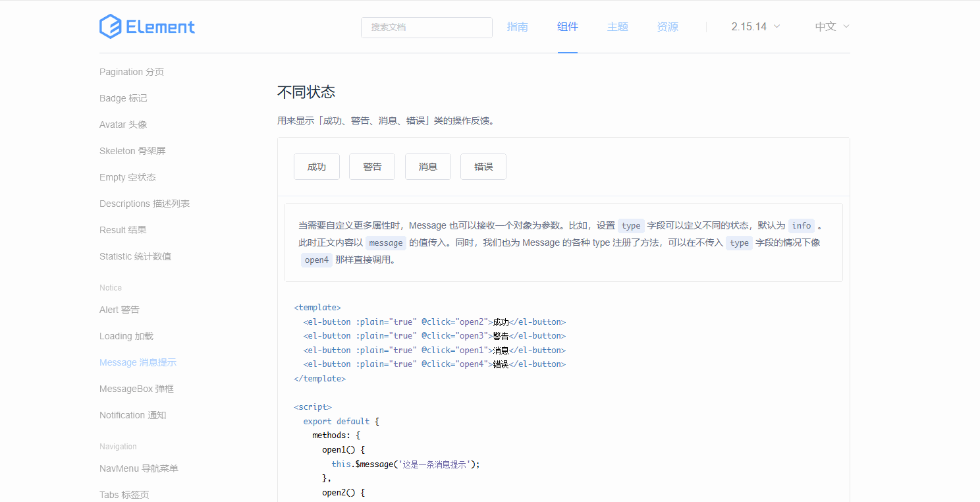Select Pagination 分页 in the sidebar
This screenshot has height=502, width=980.
tap(131, 72)
